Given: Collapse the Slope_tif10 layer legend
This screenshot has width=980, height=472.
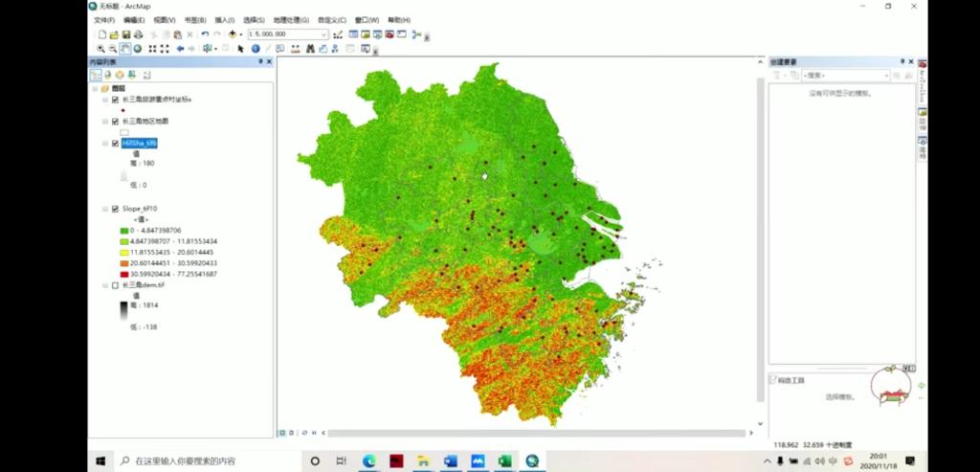Looking at the screenshot, I should point(105,209).
